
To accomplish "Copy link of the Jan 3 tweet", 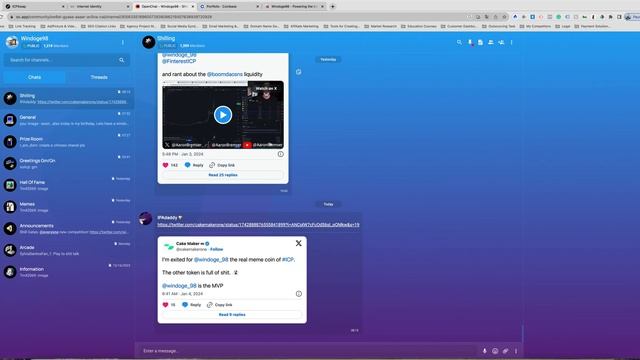I will (x=222, y=165).
